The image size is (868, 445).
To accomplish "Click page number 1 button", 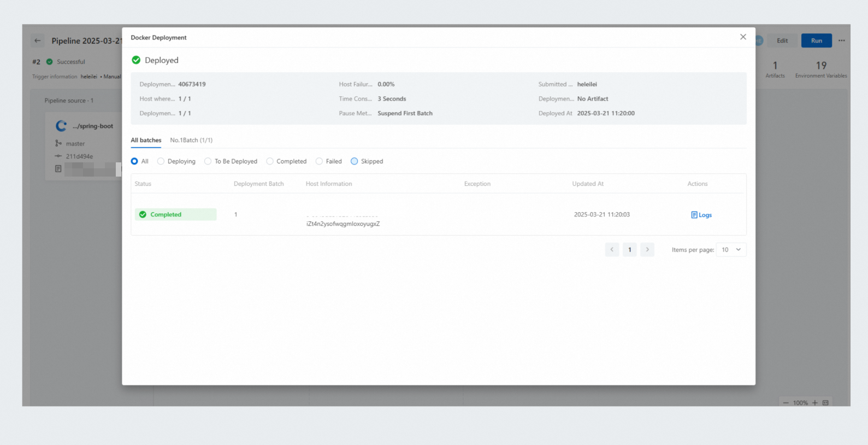I will [630, 250].
